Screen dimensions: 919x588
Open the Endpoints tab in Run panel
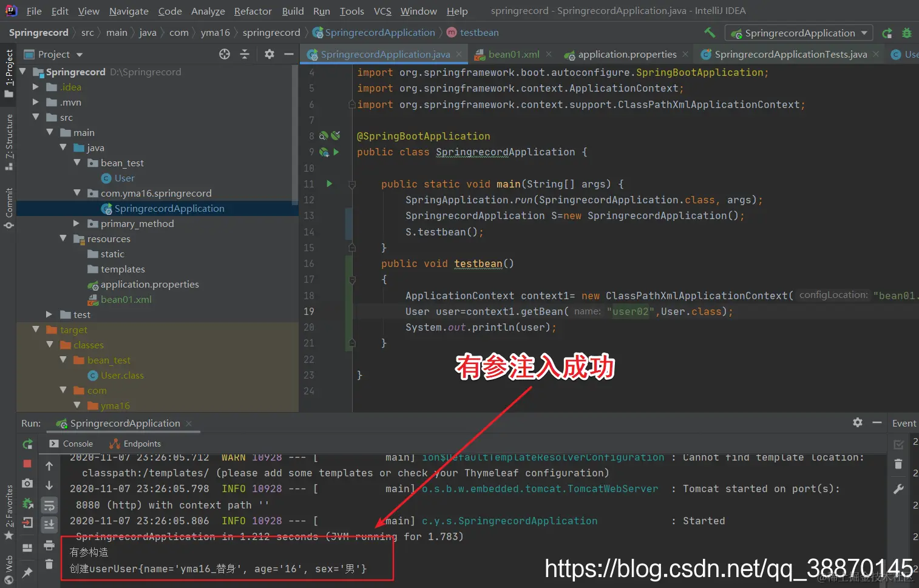[x=135, y=444]
